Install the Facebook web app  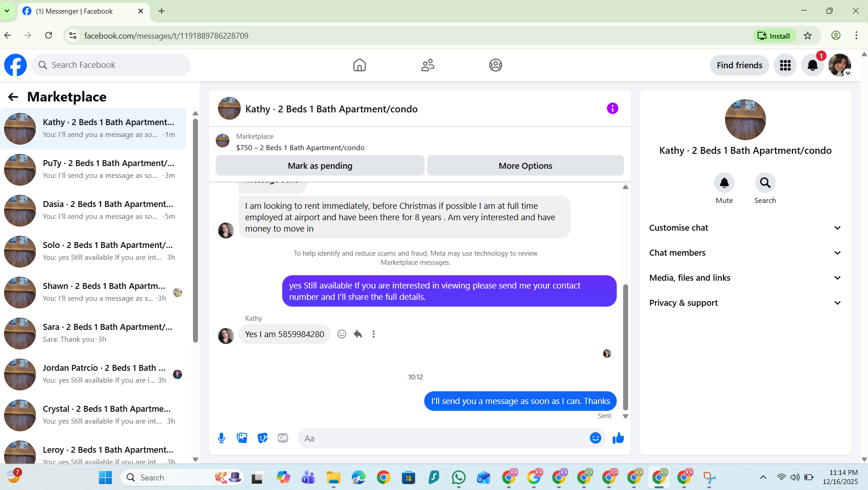(774, 36)
